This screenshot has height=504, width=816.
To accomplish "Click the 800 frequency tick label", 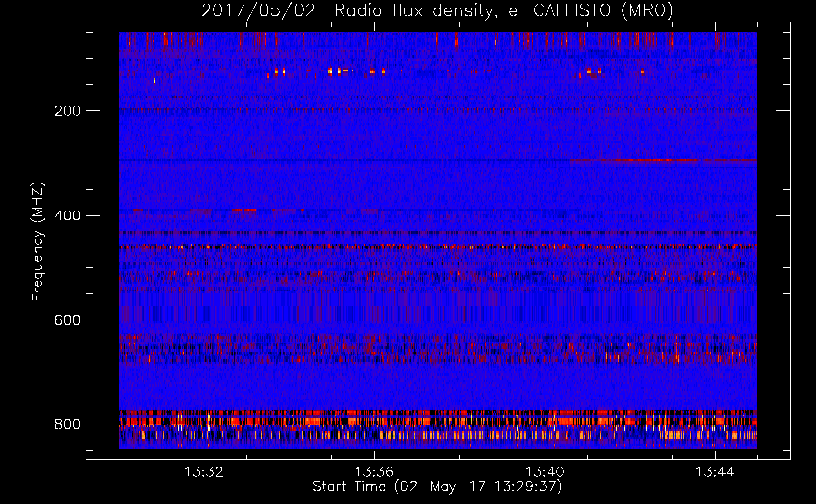I will (x=67, y=425).
